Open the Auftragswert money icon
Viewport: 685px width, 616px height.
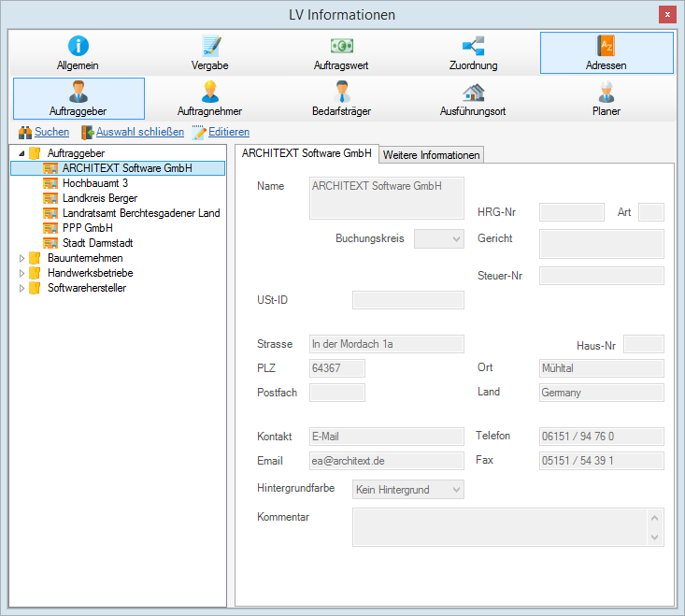pyautogui.click(x=342, y=46)
